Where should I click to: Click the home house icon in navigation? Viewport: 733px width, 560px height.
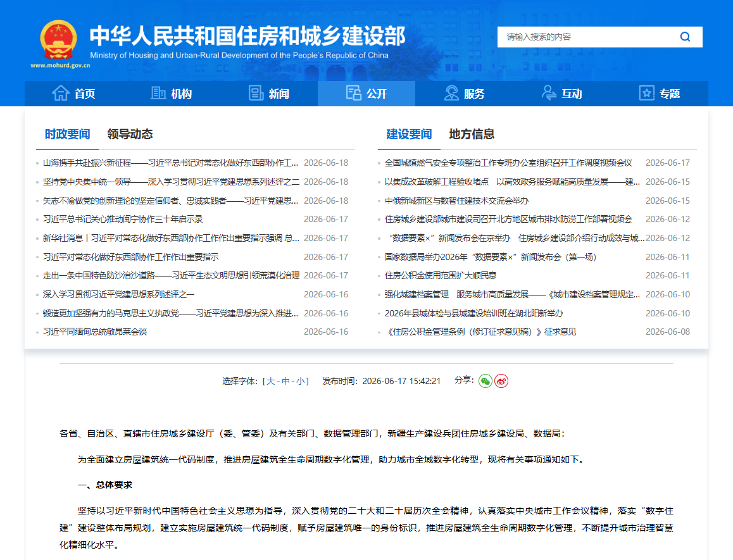pos(61,93)
